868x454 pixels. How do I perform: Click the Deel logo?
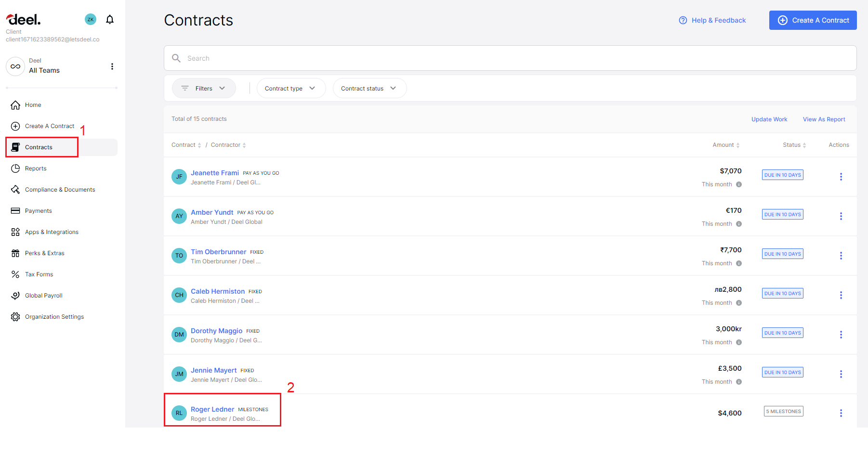click(x=23, y=19)
